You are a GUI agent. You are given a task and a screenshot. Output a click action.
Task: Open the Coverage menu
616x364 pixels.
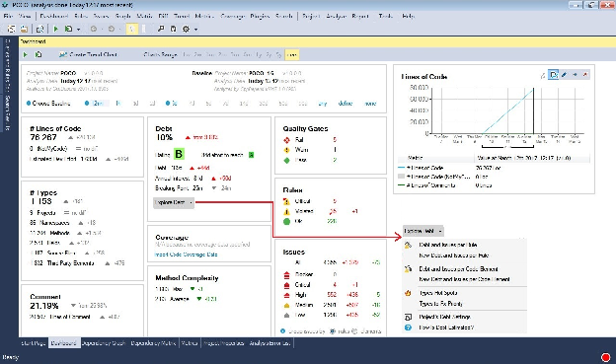pyautogui.click(x=232, y=16)
